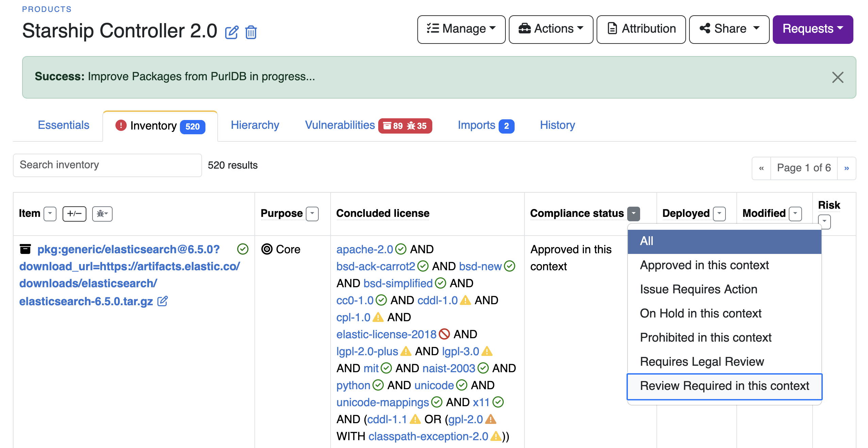
Task: Open the Share dropdown
Action: point(729,29)
